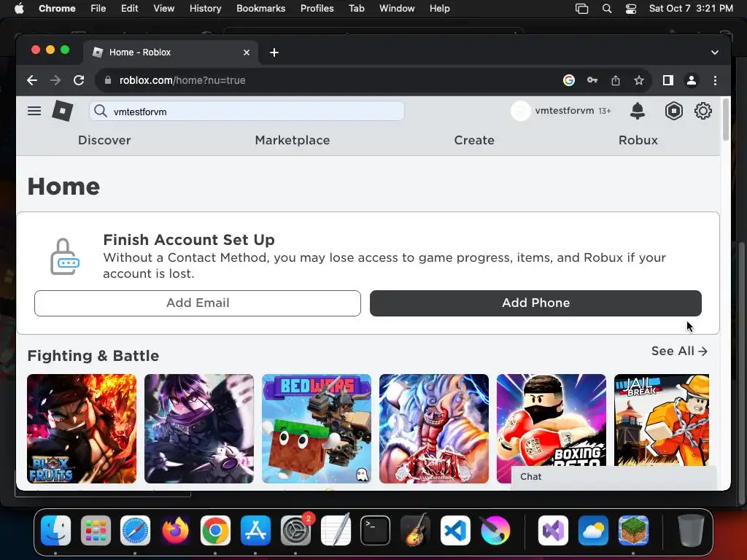Screen dimensions: 747x560
Task: Open the notifications bell
Action: pyautogui.click(x=638, y=111)
